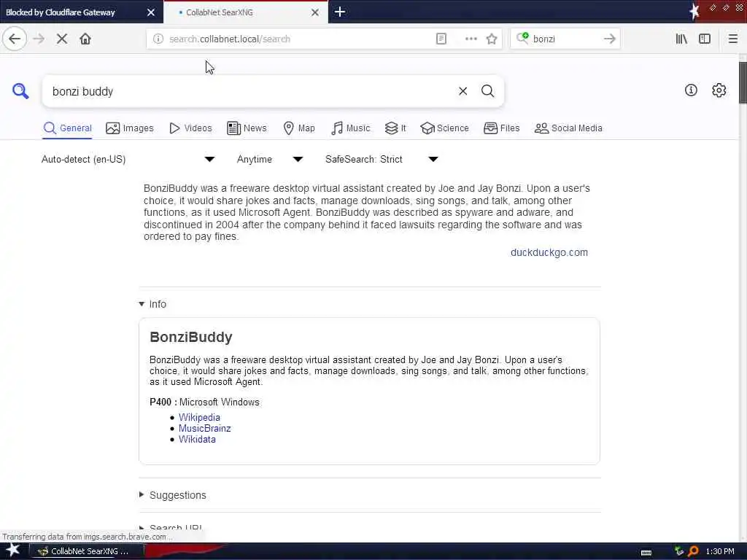Click the network tray icon
Viewport: 747px width, 560px height.
[679, 551]
